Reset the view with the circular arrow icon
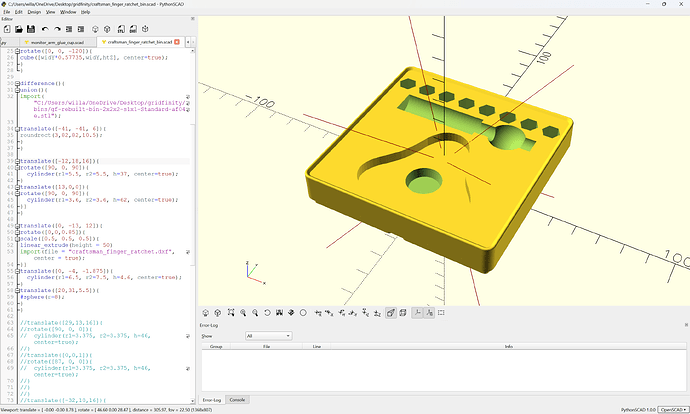The height and width of the screenshot is (414, 690). pos(267,313)
